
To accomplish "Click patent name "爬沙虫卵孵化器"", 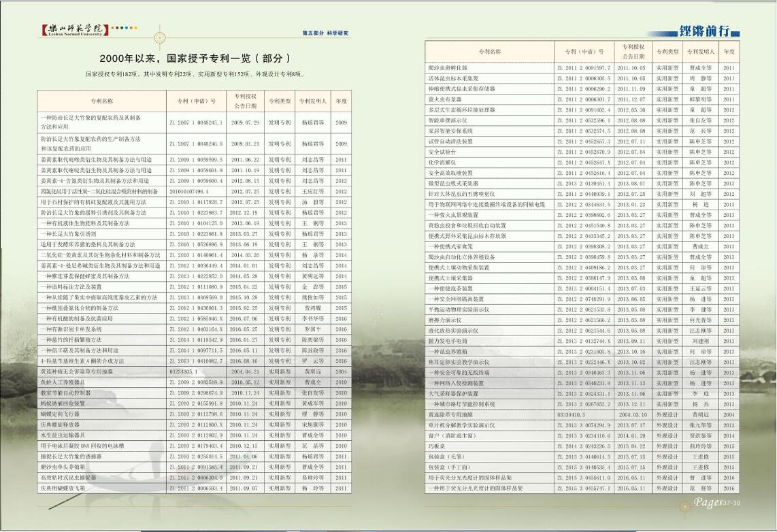I will pyautogui.click(x=448, y=68).
